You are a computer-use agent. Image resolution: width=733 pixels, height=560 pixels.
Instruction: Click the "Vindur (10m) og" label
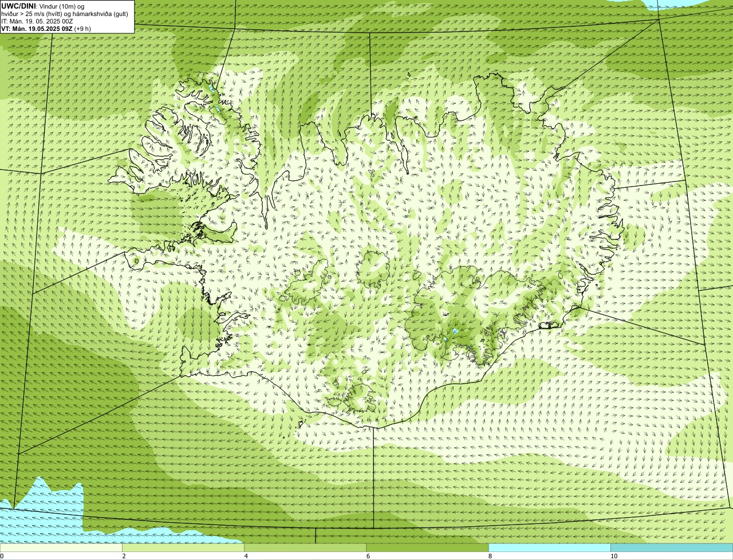(x=62, y=6)
